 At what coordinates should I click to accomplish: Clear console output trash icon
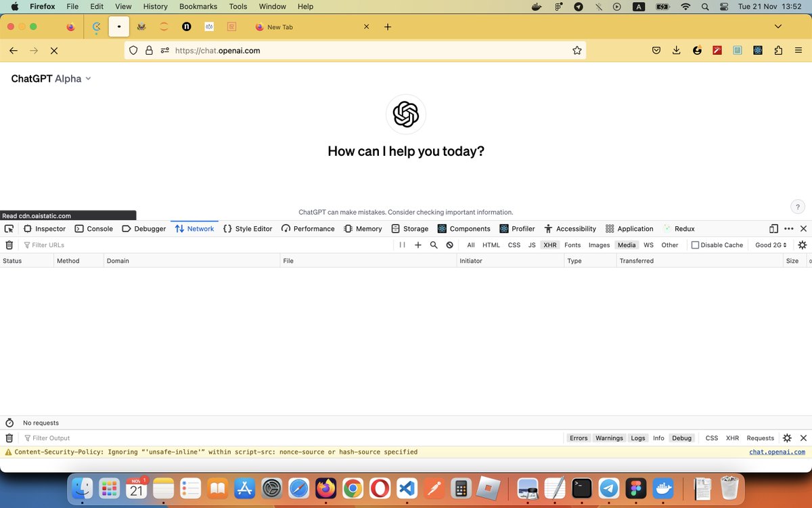click(9, 438)
